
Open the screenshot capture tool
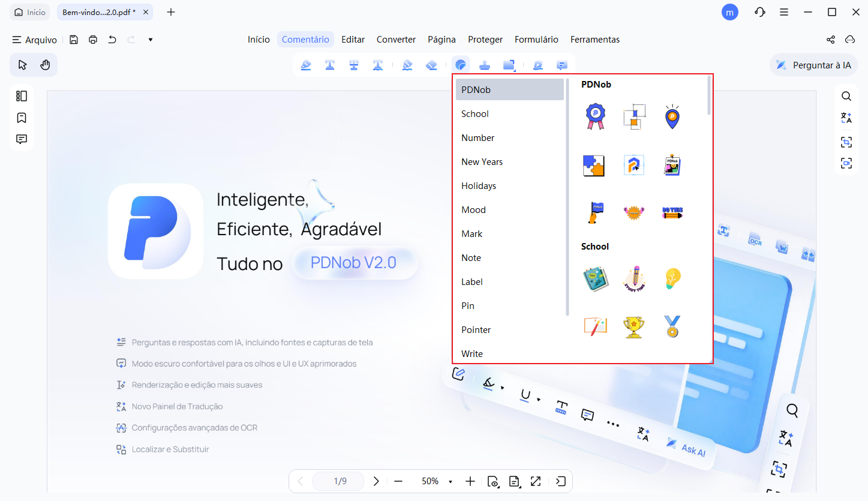tap(846, 142)
